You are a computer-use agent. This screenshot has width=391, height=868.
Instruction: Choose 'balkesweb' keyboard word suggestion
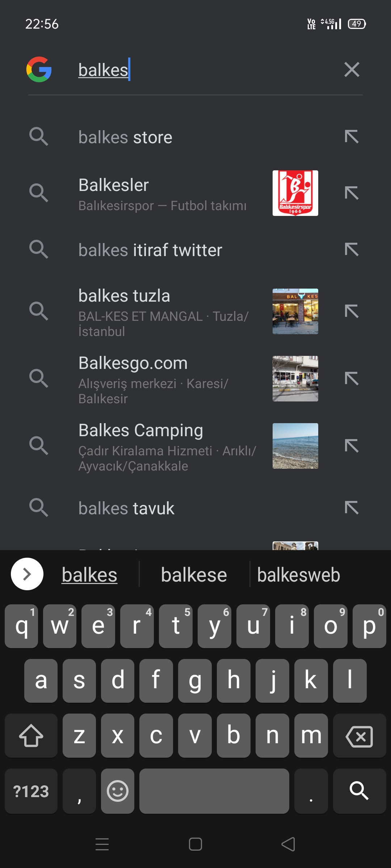[299, 575]
